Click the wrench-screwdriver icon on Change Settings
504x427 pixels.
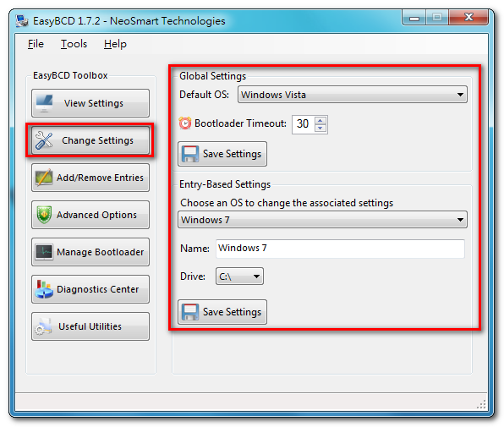click(44, 140)
